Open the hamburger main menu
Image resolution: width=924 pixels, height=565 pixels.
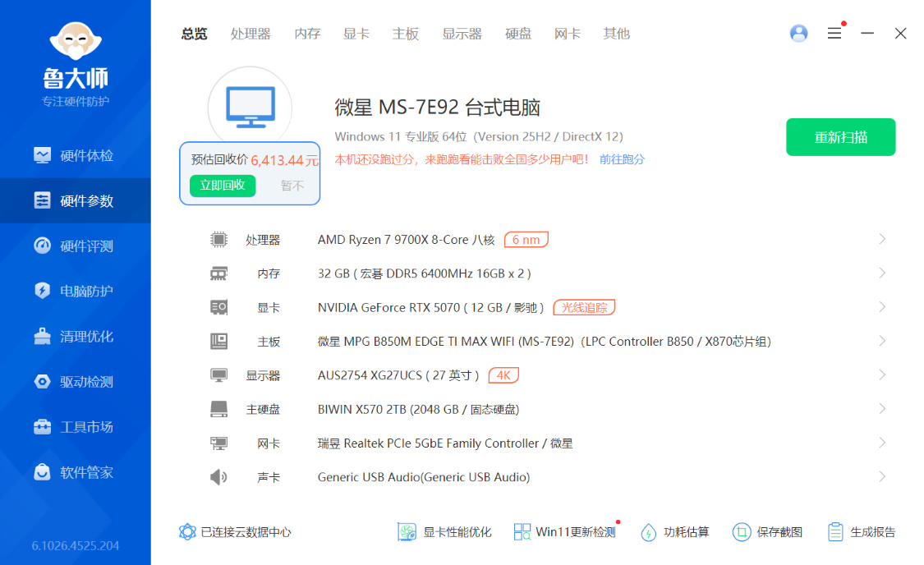point(834,33)
